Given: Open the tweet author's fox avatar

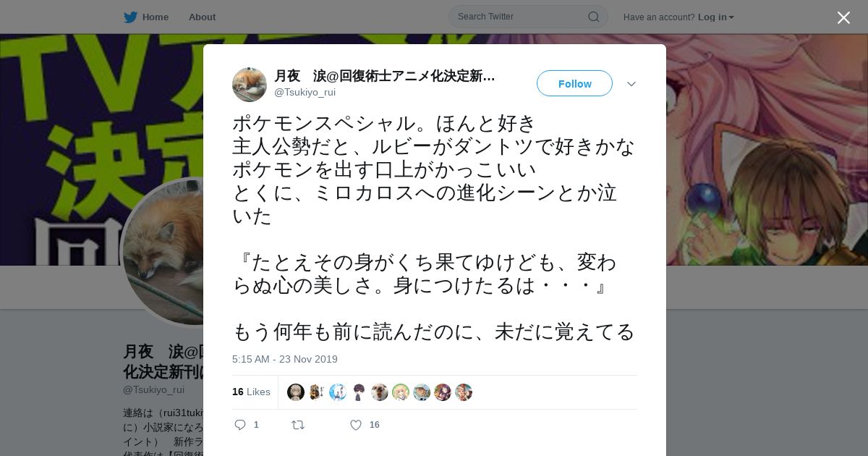Looking at the screenshot, I should 250,85.
